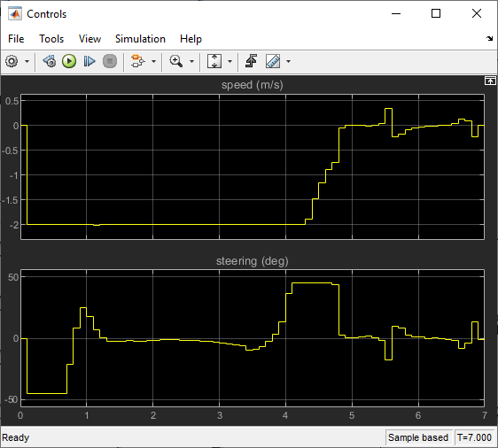Click the grayed Stop simulation button
Screen dimensions: 498x448
[110, 61]
